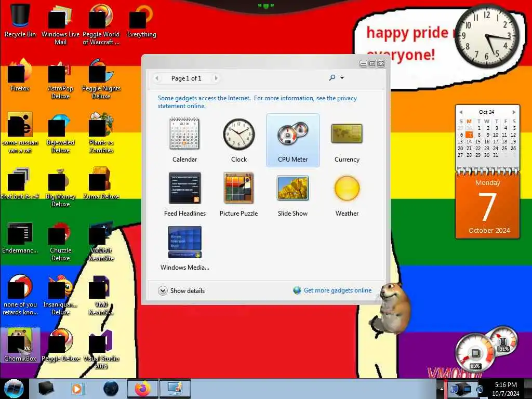Open the Everything desktop shortcut
This screenshot has width=532, height=399.
pos(141,21)
